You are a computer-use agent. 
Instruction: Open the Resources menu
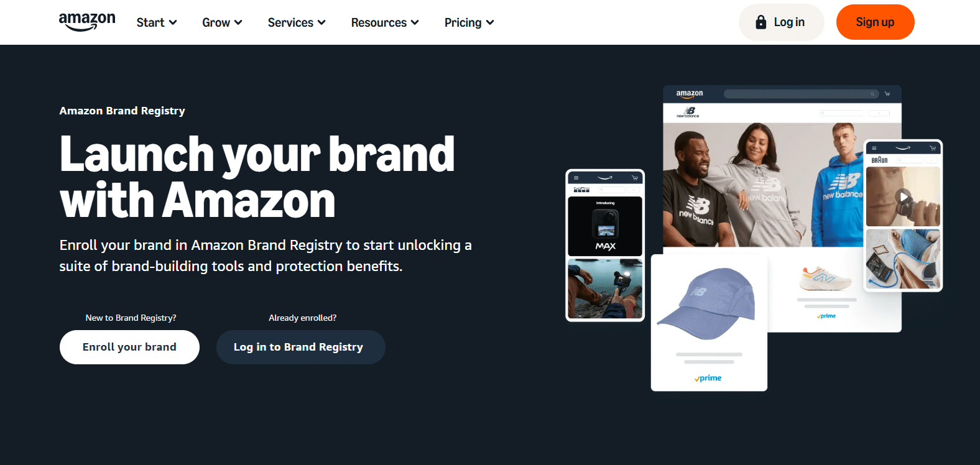click(x=385, y=22)
